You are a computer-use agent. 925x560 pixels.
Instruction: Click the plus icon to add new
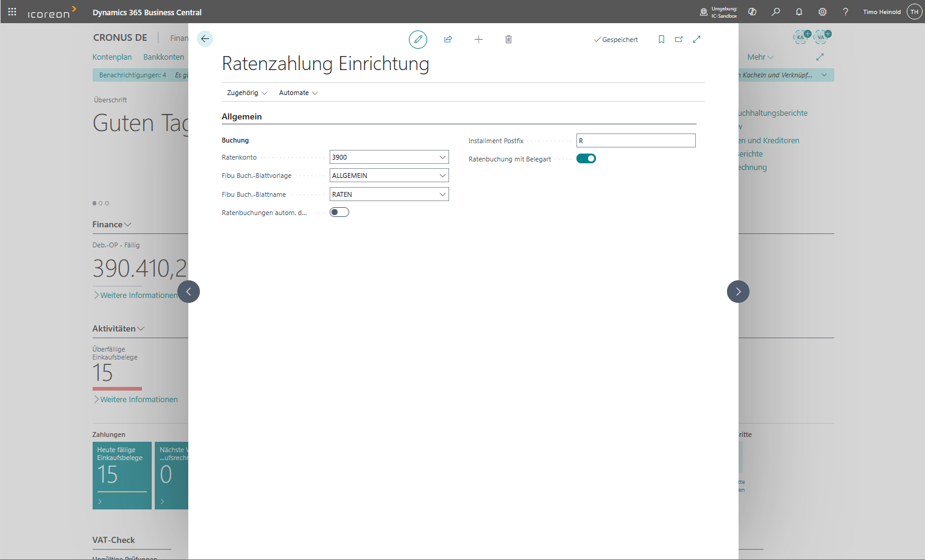coord(478,40)
